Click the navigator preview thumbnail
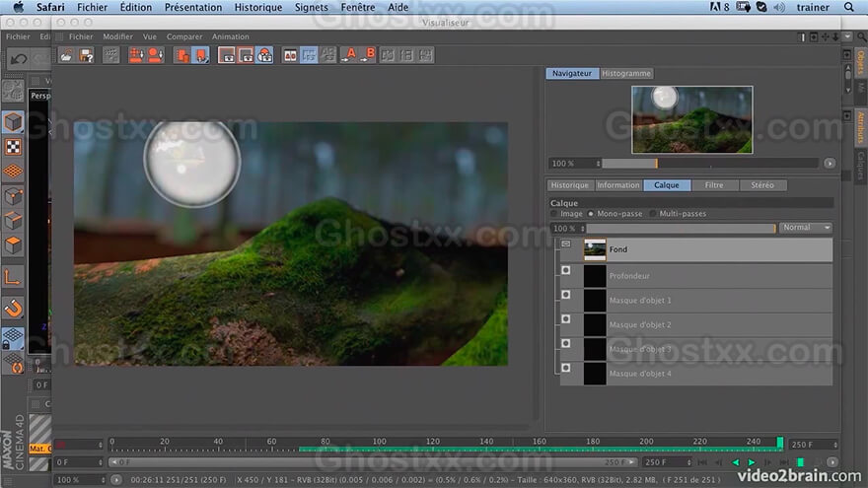The height and width of the screenshot is (488, 868). (692, 119)
